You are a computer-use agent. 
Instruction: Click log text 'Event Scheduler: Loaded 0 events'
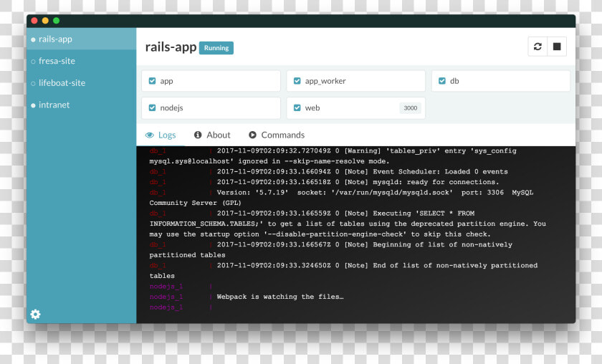[440, 172]
